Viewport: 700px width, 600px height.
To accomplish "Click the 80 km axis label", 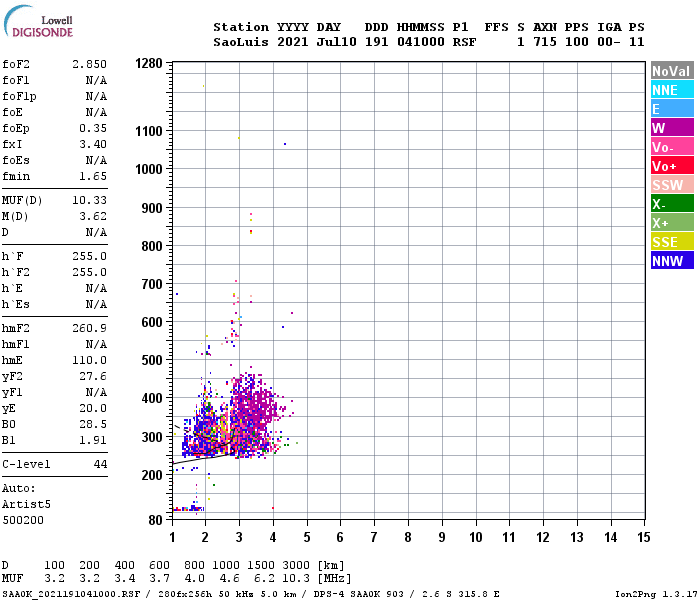I will [155, 520].
